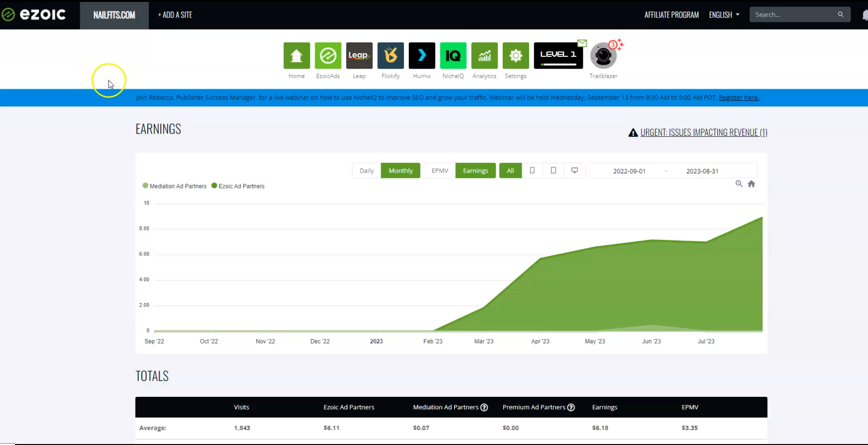The image size is (868, 445).
Task: Select the NAILFITS.COM site tab
Action: pos(114,15)
